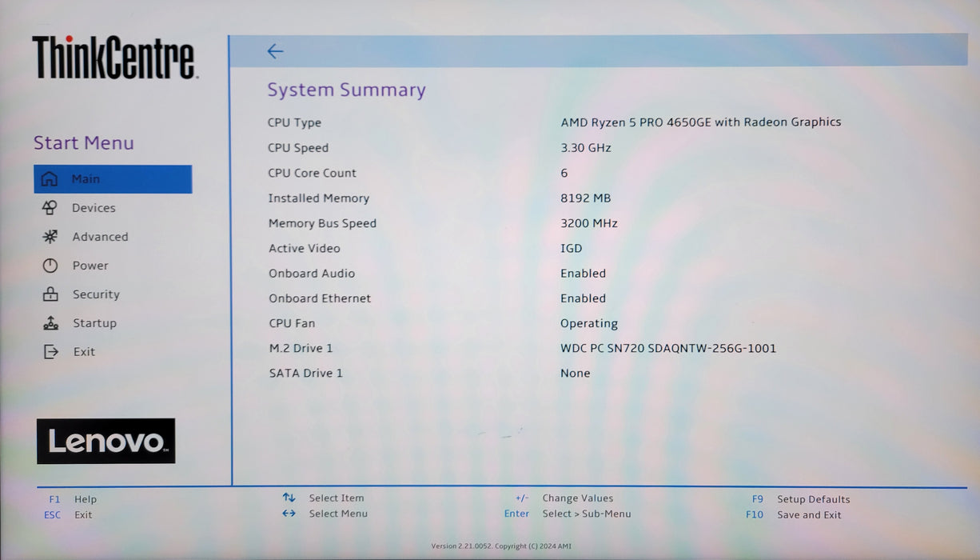Click the Operating value
Screen dimensions: 980x560
589,324
